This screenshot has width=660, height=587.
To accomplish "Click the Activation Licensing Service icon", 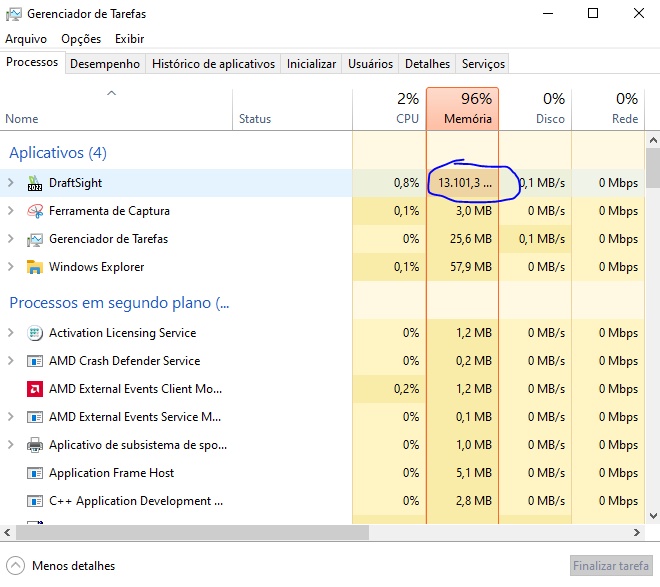I will click(x=35, y=333).
